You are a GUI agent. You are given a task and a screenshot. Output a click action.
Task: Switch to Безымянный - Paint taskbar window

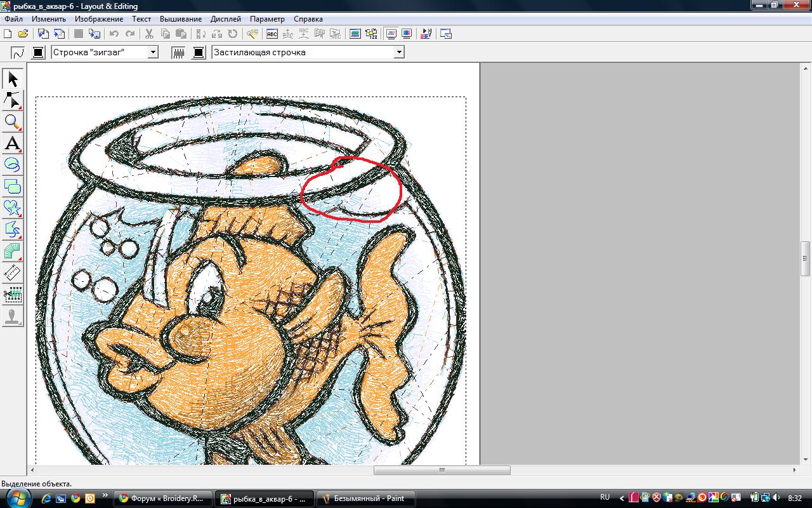click(x=365, y=498)
